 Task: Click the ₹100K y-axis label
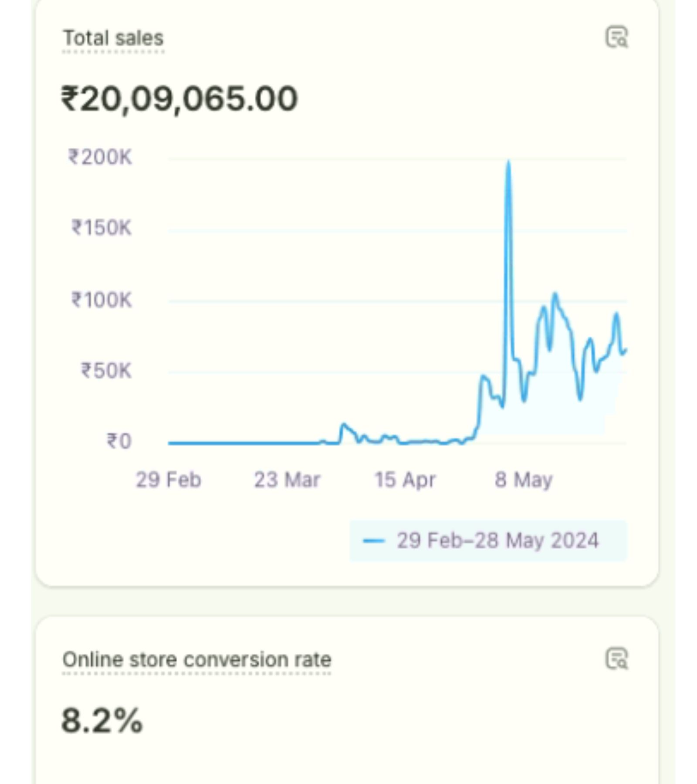[102, 300]
